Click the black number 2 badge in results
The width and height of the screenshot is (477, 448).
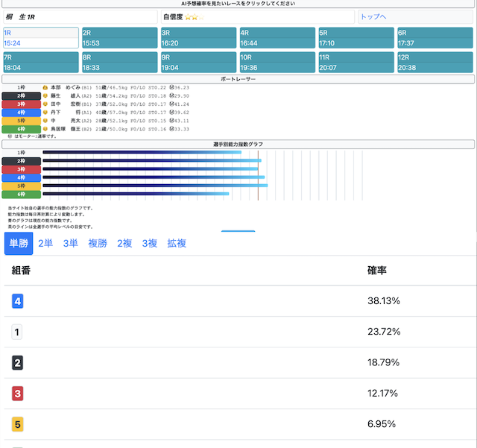(18, 363)
